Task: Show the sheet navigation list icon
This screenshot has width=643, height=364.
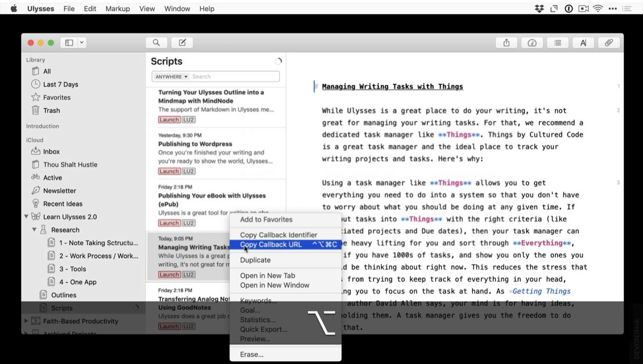Action: pyautogui.click(x=557, y=43)
